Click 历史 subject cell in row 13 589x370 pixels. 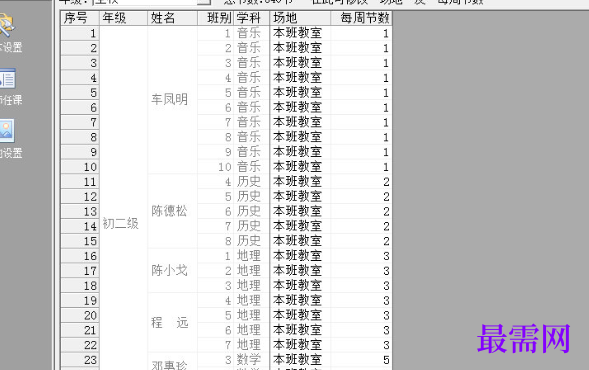click(252, 211)
